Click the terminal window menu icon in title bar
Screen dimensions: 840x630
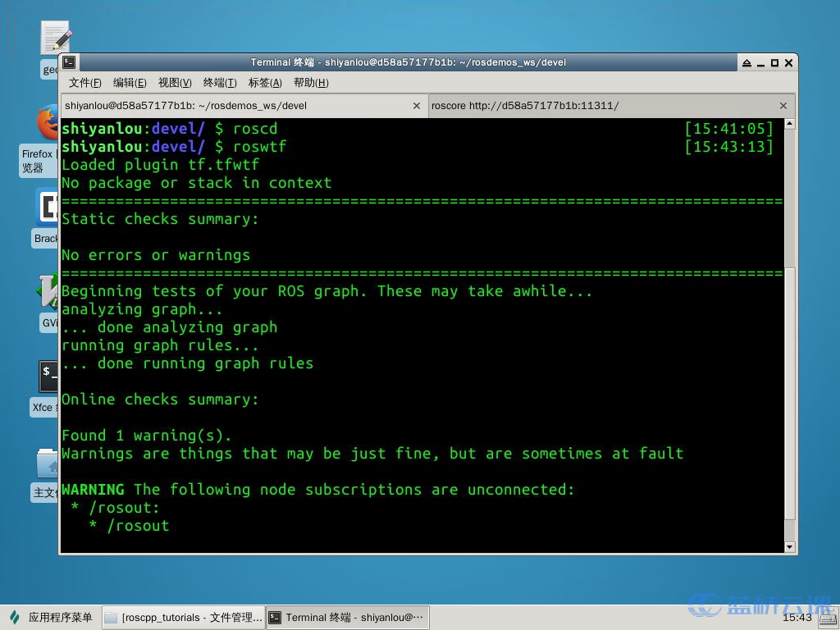coord(69,62)
